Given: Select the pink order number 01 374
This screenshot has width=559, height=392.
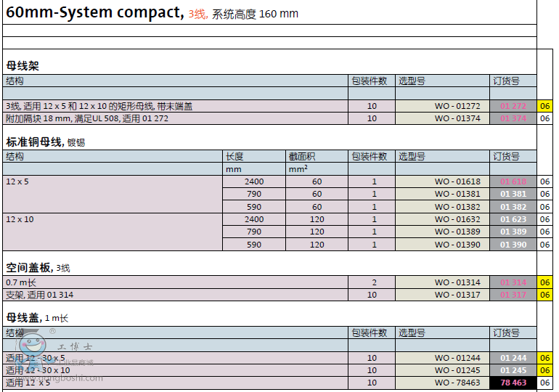Looking at the screenshot, I should 513,118.
